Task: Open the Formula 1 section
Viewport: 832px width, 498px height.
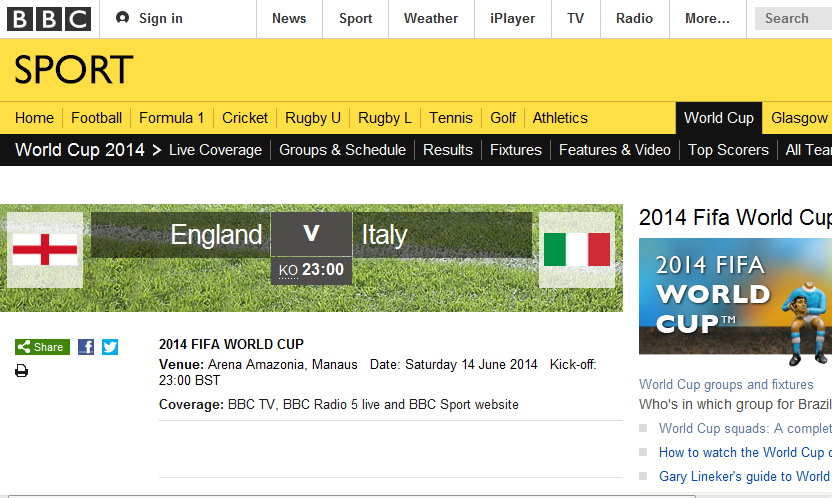Action: 172,118
